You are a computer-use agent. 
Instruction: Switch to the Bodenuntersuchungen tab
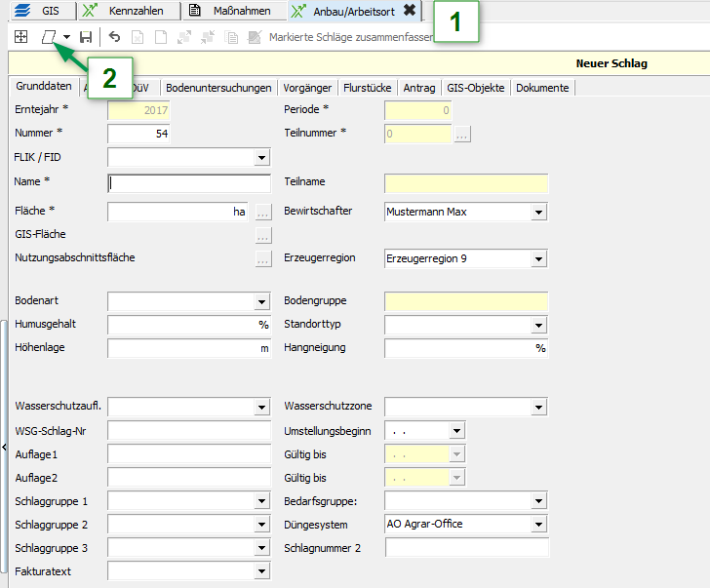[218, 88]
